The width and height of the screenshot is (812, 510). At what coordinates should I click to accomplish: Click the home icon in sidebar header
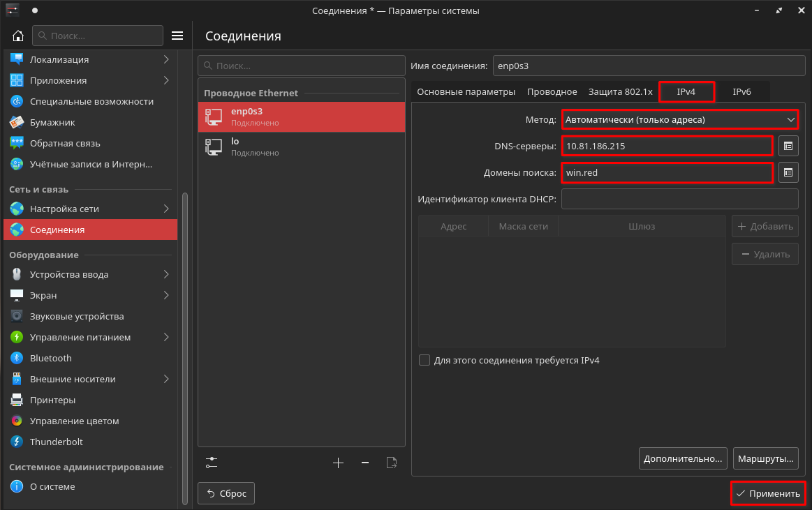18,36
